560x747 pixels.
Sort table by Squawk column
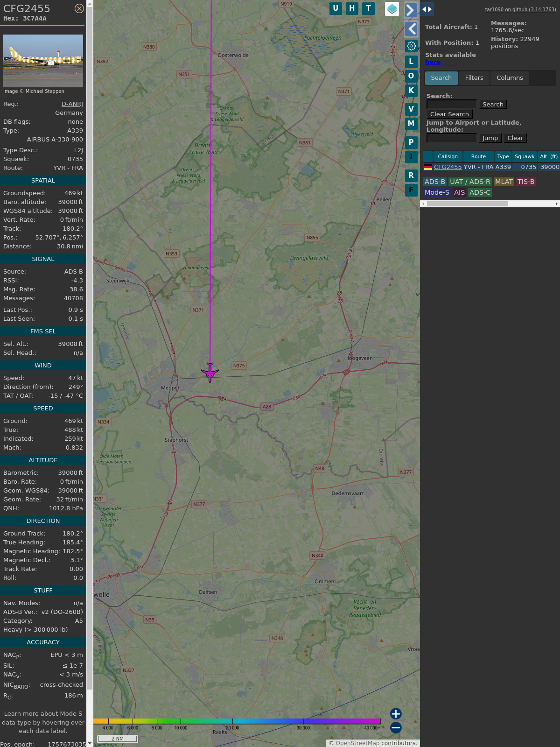[525, 156]
